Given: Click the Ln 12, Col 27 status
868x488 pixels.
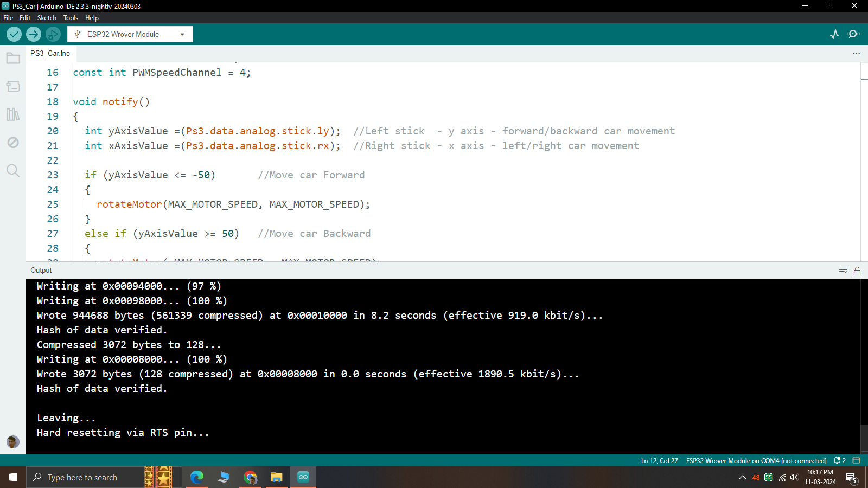Looking at the screenshot, I should click(x=659, y=461).
